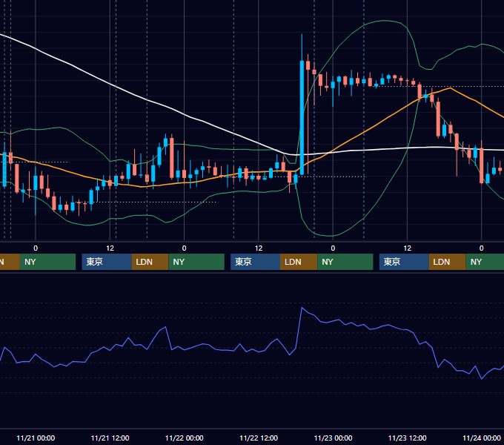Click the 11/21 00:00 date label
Viewport: 504px width, 445px height.
pyautogui.click(x=36, y=438)
